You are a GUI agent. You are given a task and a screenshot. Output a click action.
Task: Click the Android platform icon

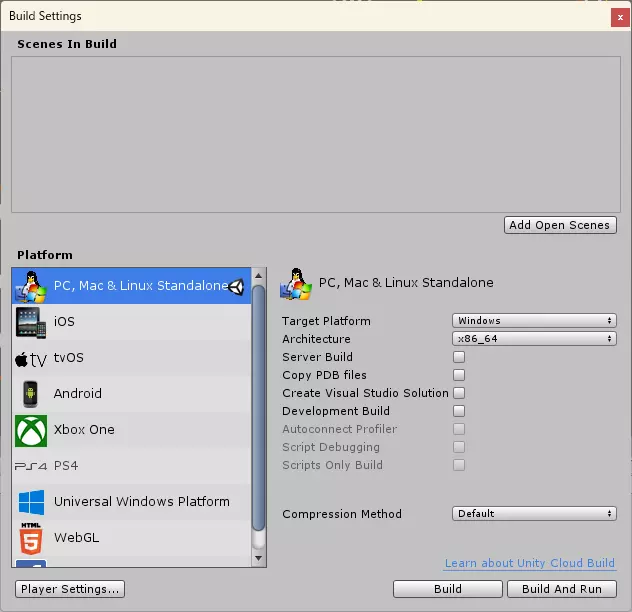point(31,394)
